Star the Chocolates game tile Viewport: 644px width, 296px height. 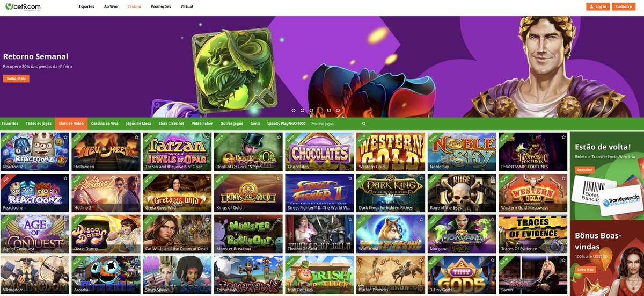coord(350,137)
